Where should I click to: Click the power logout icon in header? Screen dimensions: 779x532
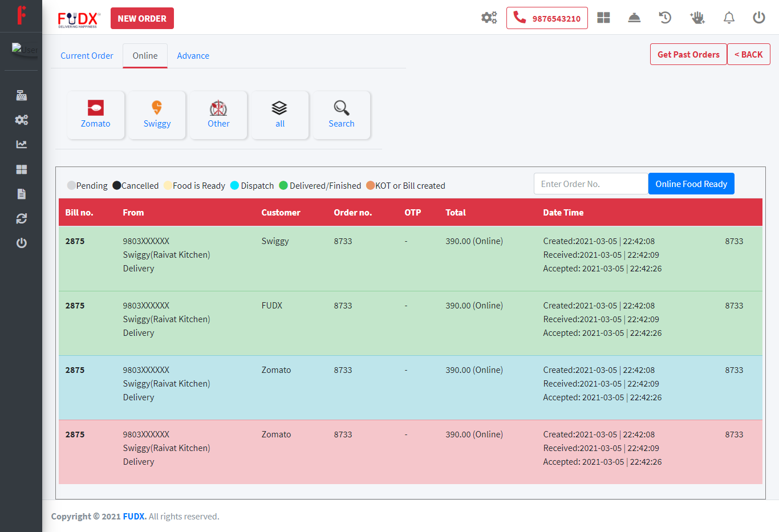click(758, 18)
